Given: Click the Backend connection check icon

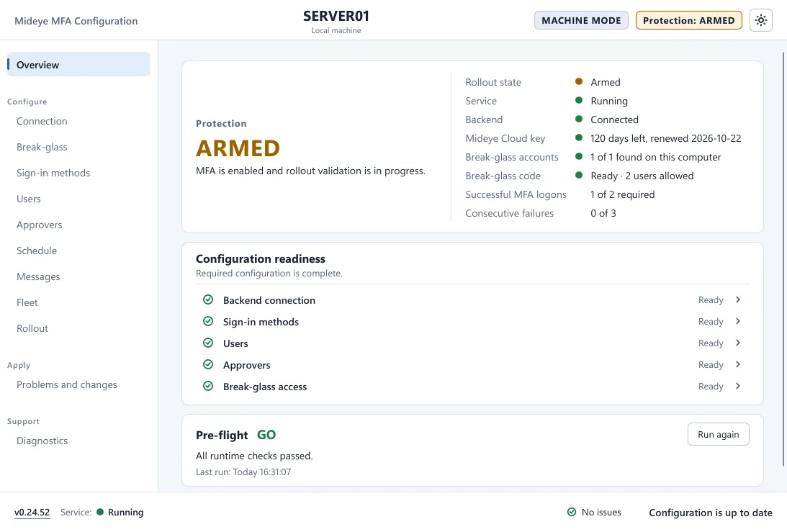Looking at the screenshot, I should (208, 299).
